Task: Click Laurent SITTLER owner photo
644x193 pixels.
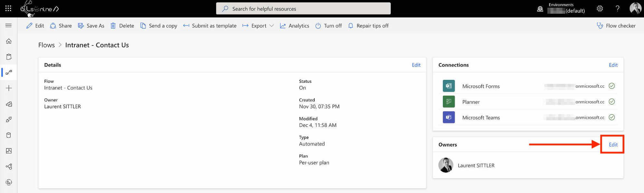Action: pyautogui.click(x=446, y=165)
